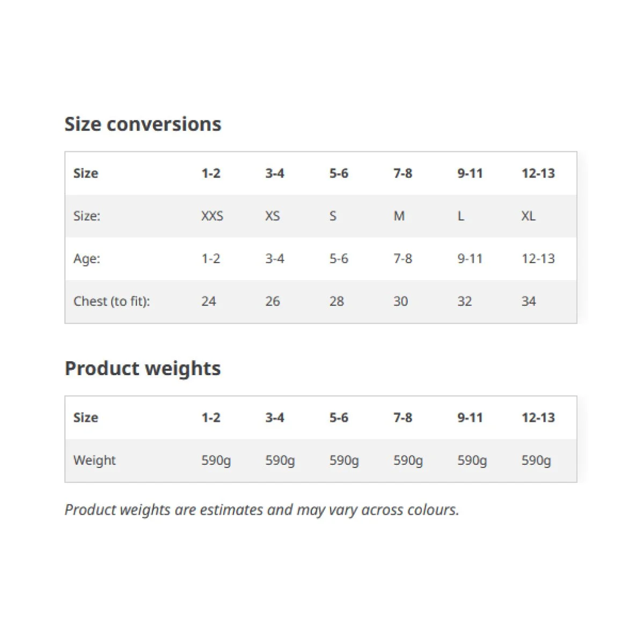Image resolution: width=644 pixels, height=644 pixels.
Task: Click the 12-13 column header in Size conversions
Action: (x=538, y=173)
